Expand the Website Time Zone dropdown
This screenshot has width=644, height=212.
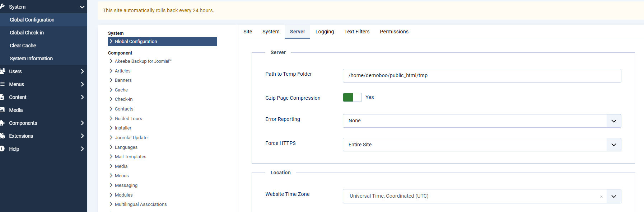tap(613, 196)
